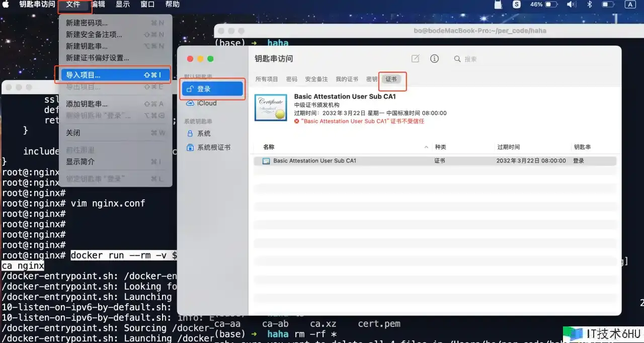Switch to the 我的证书 tab
The image size is (644, 343).
(347, 79)
